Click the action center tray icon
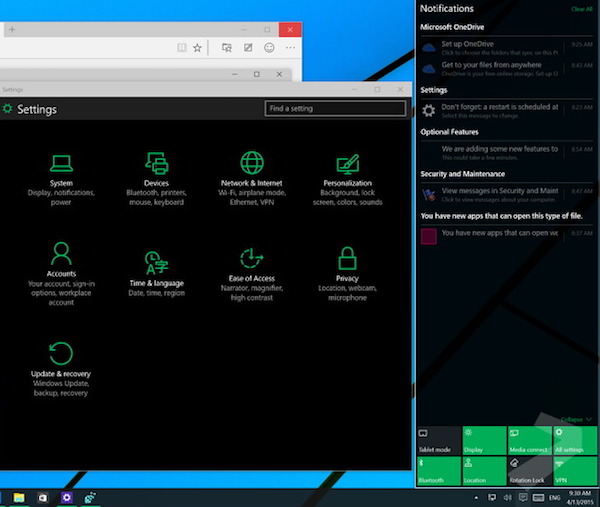 tap(523, 497)
